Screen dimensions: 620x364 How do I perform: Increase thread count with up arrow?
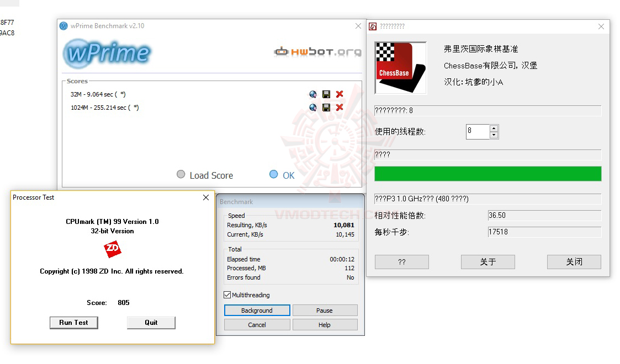(x=494, y=129)
